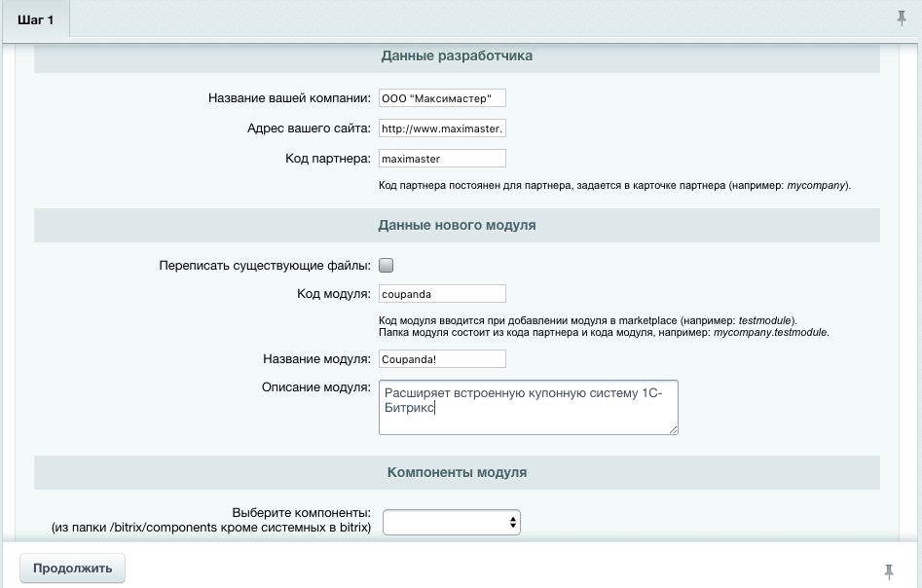Click the partner code hint mentioning mycompany
922x588 pixels.
tap(615, 185)
